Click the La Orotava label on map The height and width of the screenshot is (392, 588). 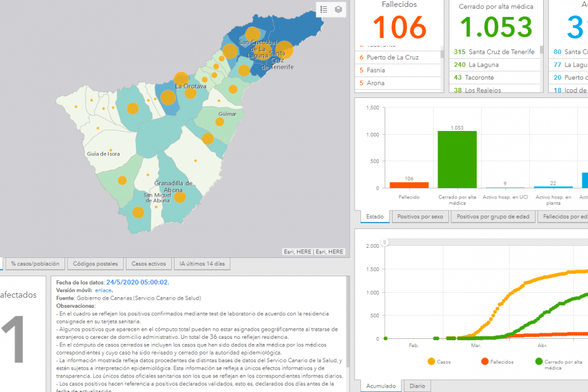[191, 86]
